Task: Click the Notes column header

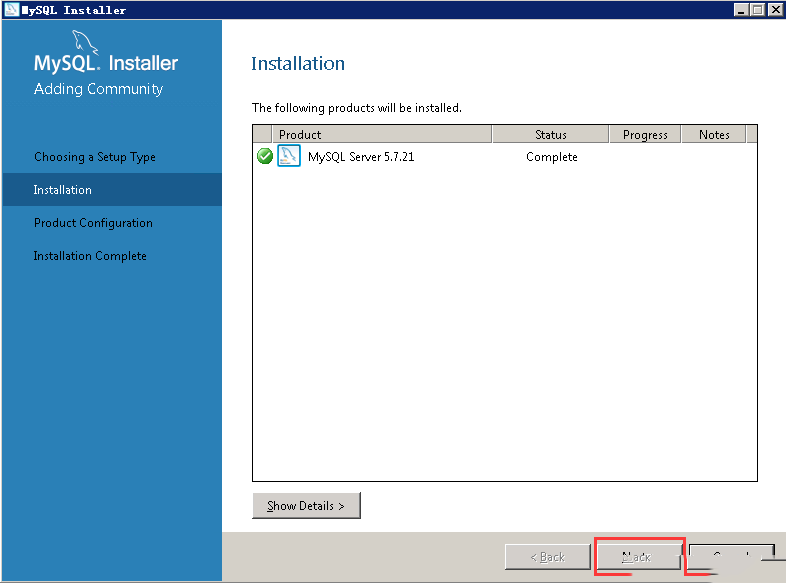Action: 714,134
